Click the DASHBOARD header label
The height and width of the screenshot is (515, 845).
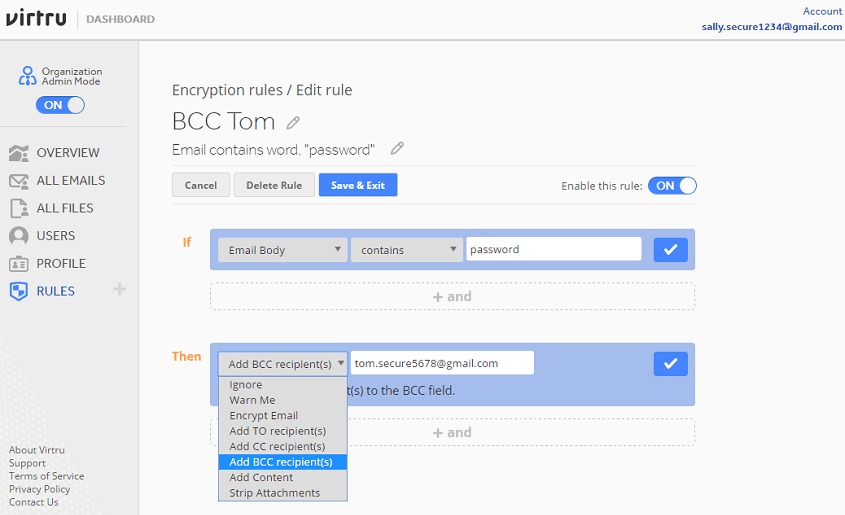coord(120,19)
